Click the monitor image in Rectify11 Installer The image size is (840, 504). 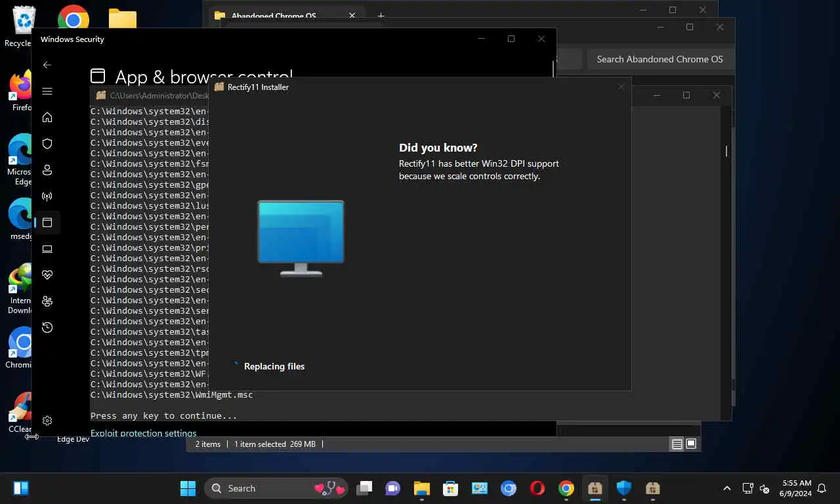[x=301, y=238]
